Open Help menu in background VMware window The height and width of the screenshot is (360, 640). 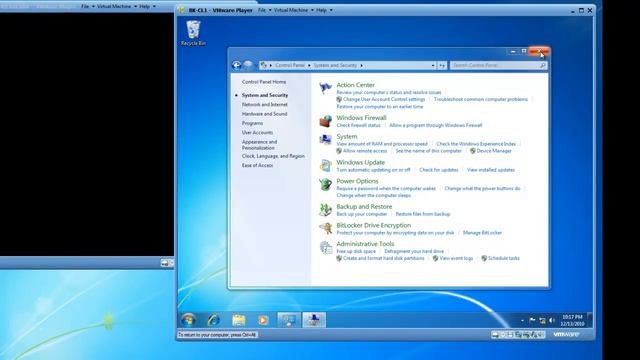click(147, 7)
